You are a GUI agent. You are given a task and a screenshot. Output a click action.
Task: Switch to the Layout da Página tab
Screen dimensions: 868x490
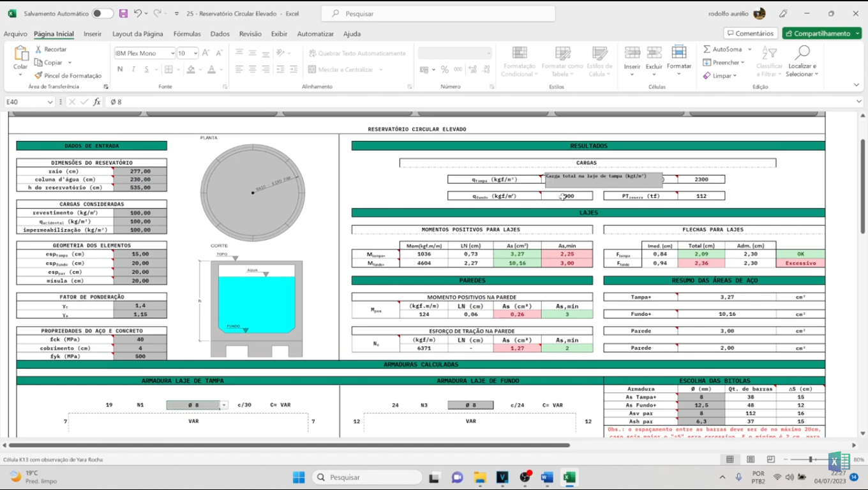click(x=137, y=34)
